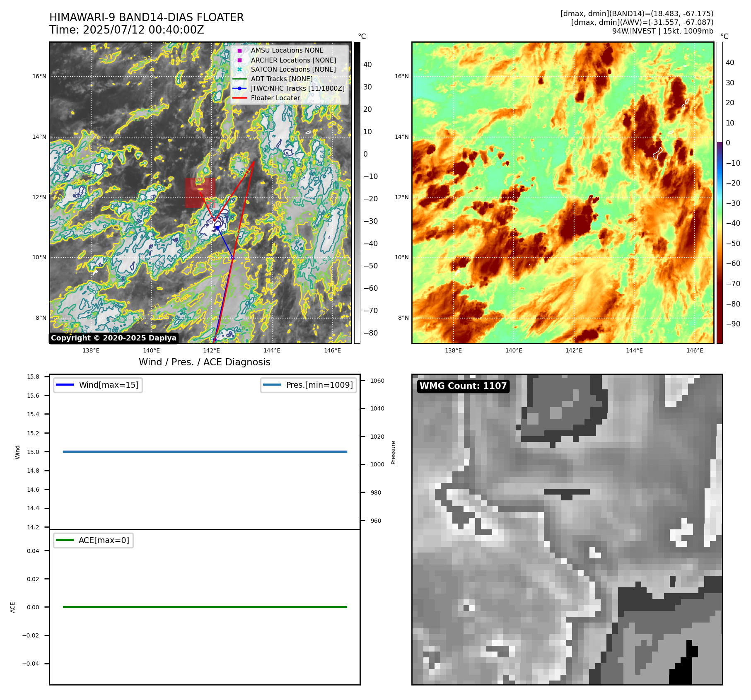Click the 'Wind / Pres. / ACE Diagnosis' heading
Viewport: 751px width, 700px height.
click(x=205, y=362)
